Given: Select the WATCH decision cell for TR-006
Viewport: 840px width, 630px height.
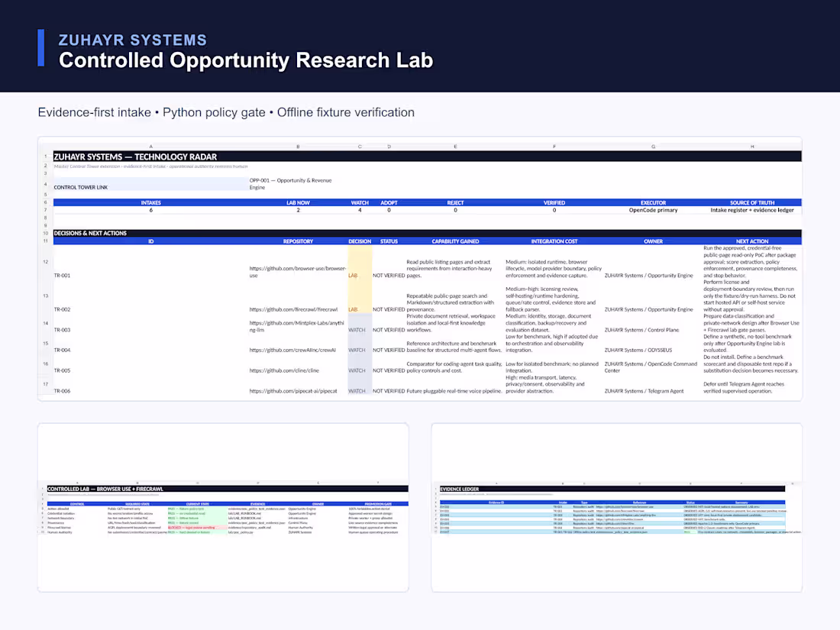Looking at the screenshot, I should pyautogui.click(x=360, y=385).
